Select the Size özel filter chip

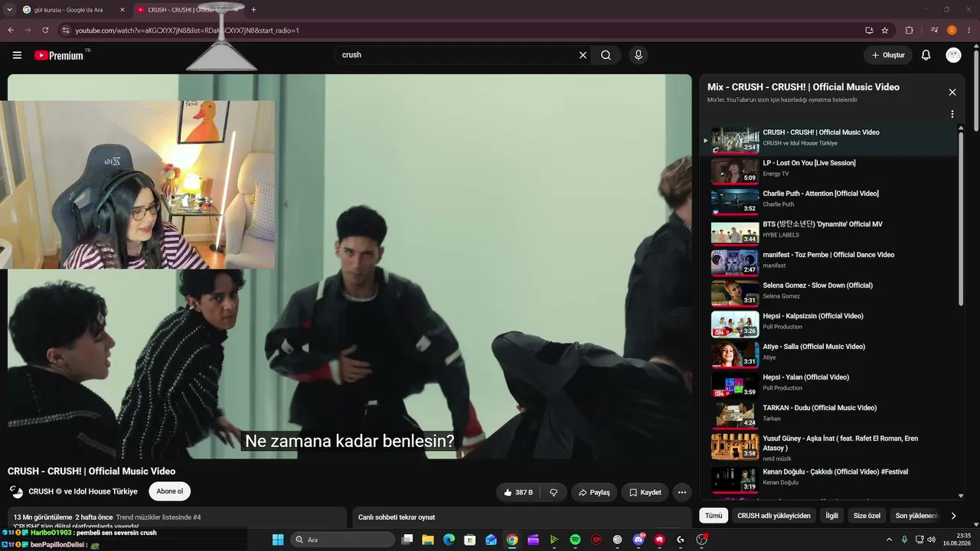pos(867,516)
